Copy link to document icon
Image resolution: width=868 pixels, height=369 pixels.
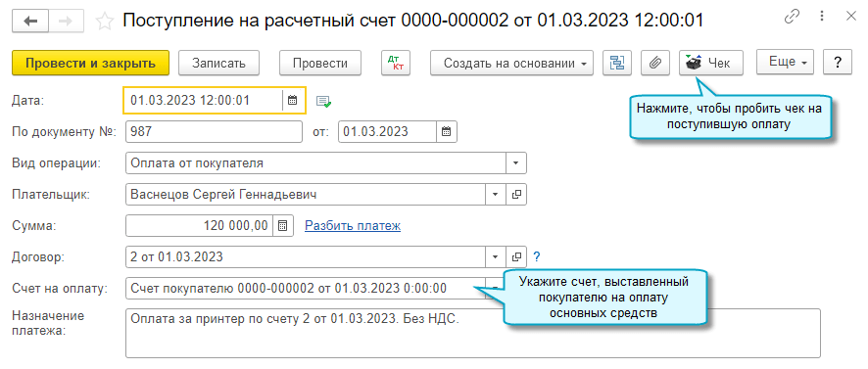click(x=793, y=17)
